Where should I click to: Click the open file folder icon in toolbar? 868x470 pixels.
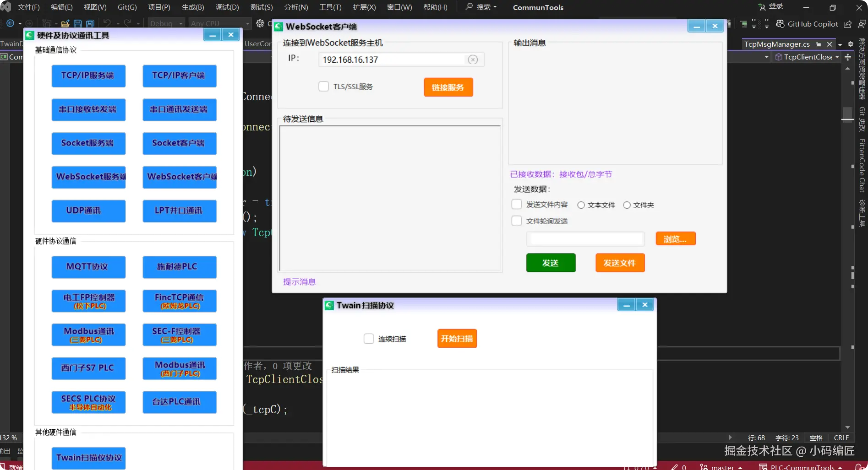pos(65,23)
